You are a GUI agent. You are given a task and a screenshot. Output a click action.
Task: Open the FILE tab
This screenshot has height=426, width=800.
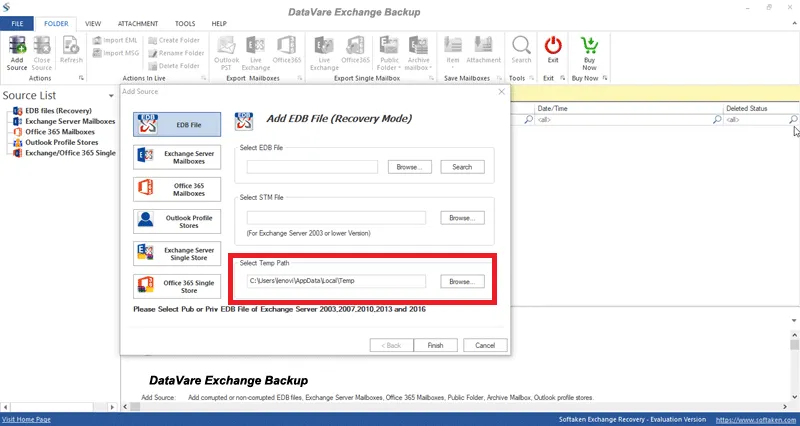[17, 23]
